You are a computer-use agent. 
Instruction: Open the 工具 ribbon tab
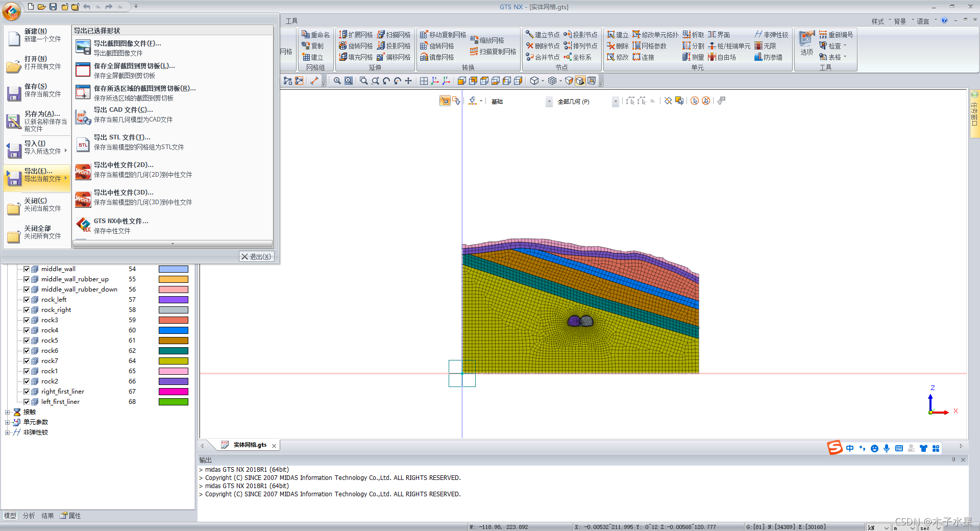(291, 21)
